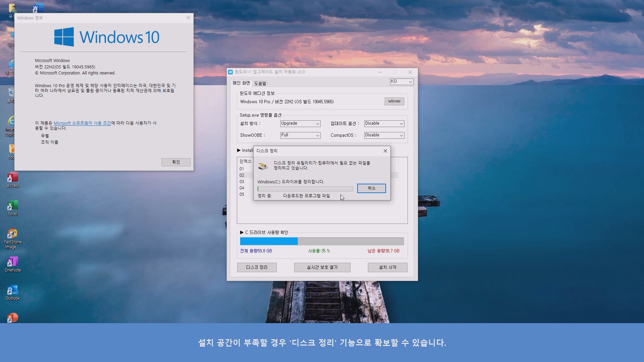
Task: Click the 인덱스 column header
Action: tap(245, 162)
